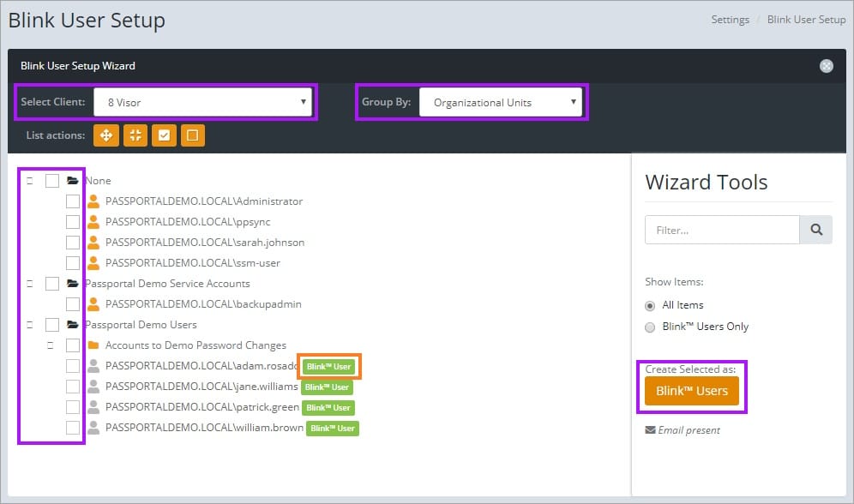Click the expand all list action icon
The height and width of the screenshot is (504, 854).
click(x=106, y=135)
